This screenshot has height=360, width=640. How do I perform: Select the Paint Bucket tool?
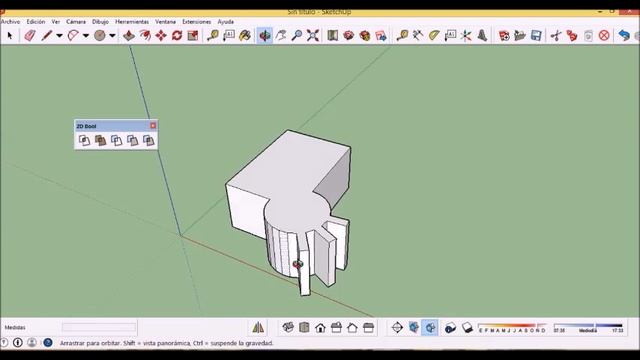pos(245,36)
